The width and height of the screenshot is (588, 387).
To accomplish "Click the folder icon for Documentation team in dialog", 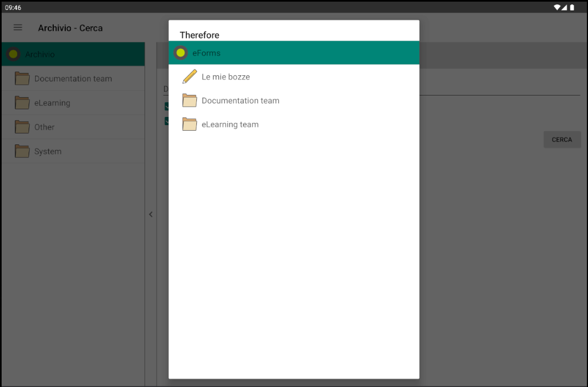I will pyautogui.click(x=189, y=100).
